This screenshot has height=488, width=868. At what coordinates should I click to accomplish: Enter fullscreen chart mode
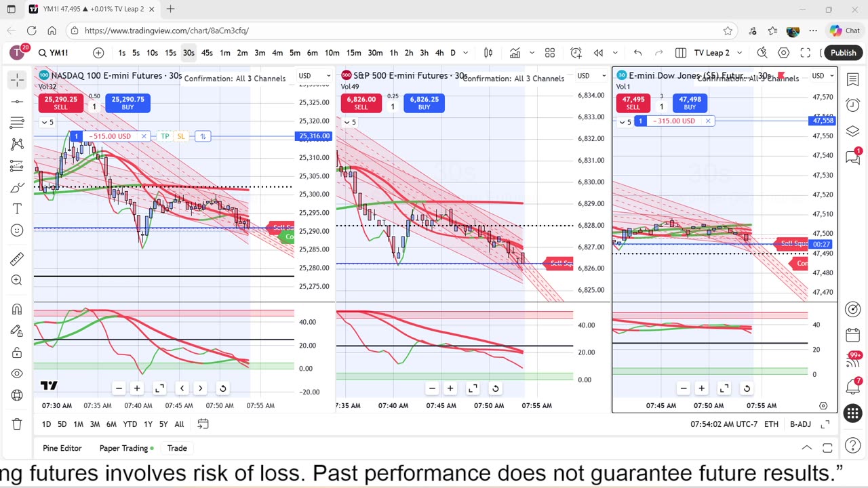[806, 53]
